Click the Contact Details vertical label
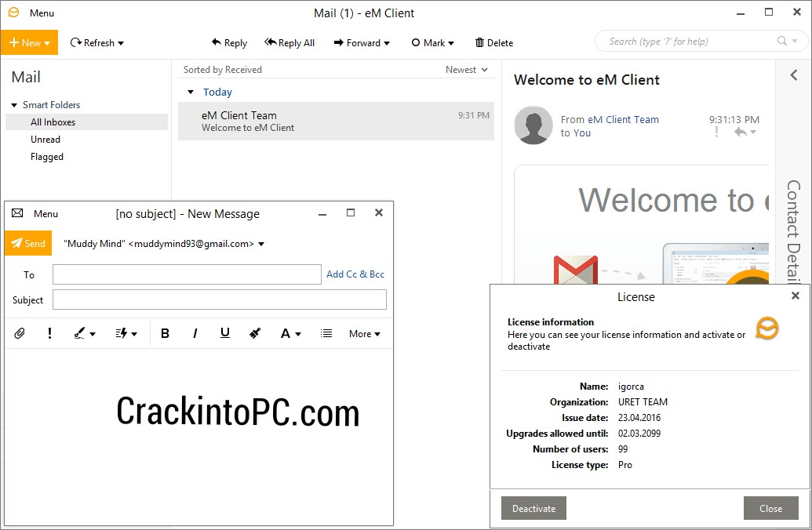Viewport: 812px width, 530px height. coord(793,232)
